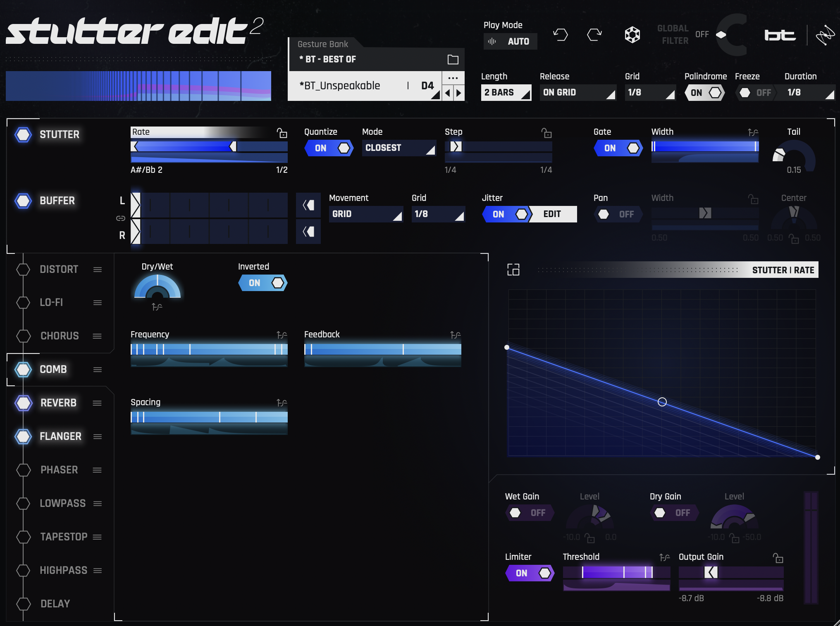This screenshot has height=626, width=840.
Task: Click the Dry/Wet knob
Action: [157, 287]
